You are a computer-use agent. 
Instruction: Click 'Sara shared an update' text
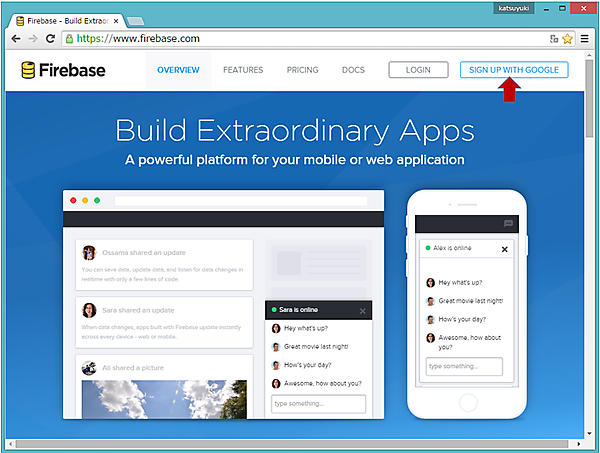point(138,310)
